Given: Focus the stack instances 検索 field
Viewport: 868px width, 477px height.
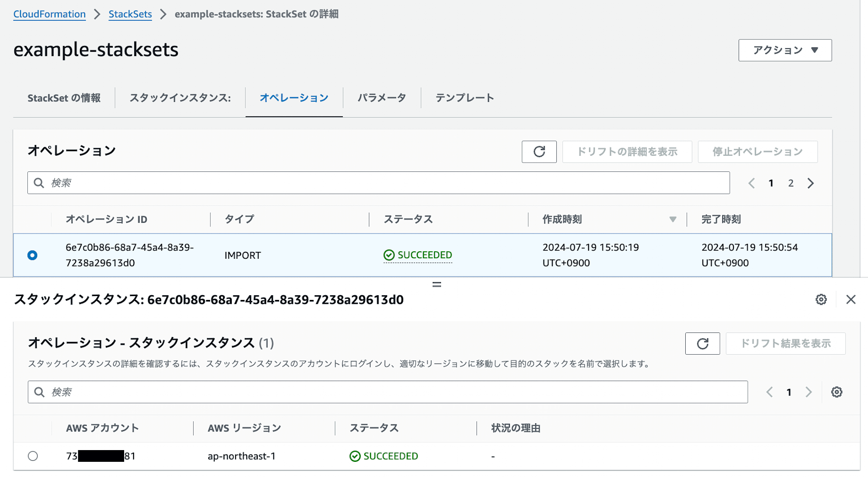Looking at the screenshot, I should (388, 392).
